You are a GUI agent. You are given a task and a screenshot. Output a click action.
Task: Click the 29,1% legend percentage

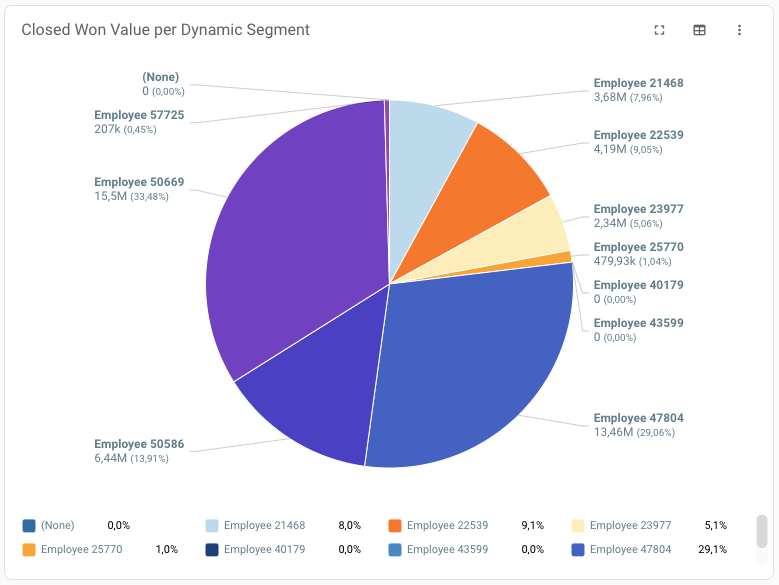712,550
